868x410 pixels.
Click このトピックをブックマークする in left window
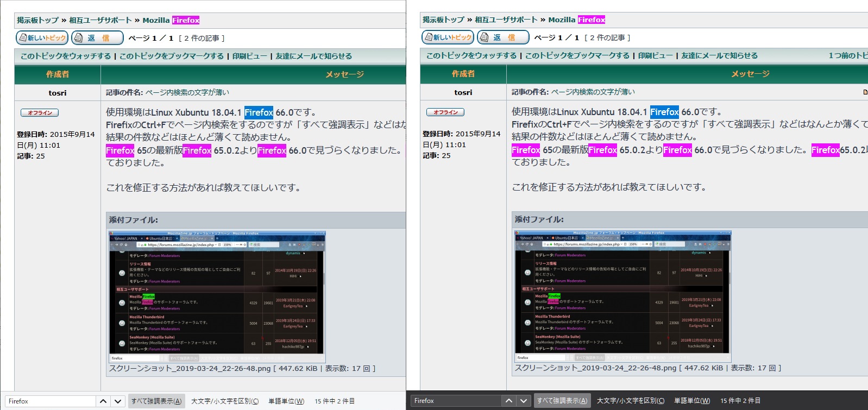[172, 56]
